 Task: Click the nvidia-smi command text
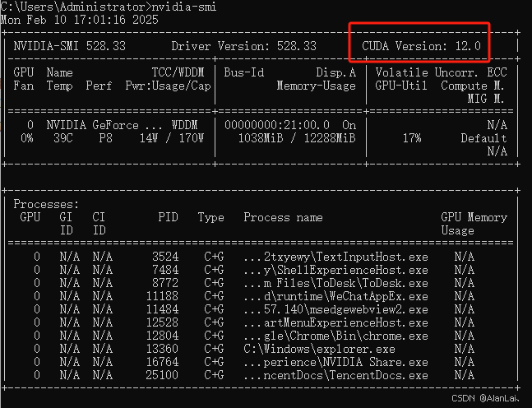(184, 7)
